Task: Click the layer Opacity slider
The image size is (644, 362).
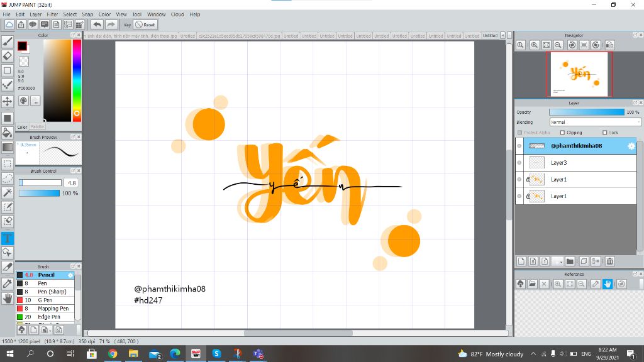Action: 587,112
